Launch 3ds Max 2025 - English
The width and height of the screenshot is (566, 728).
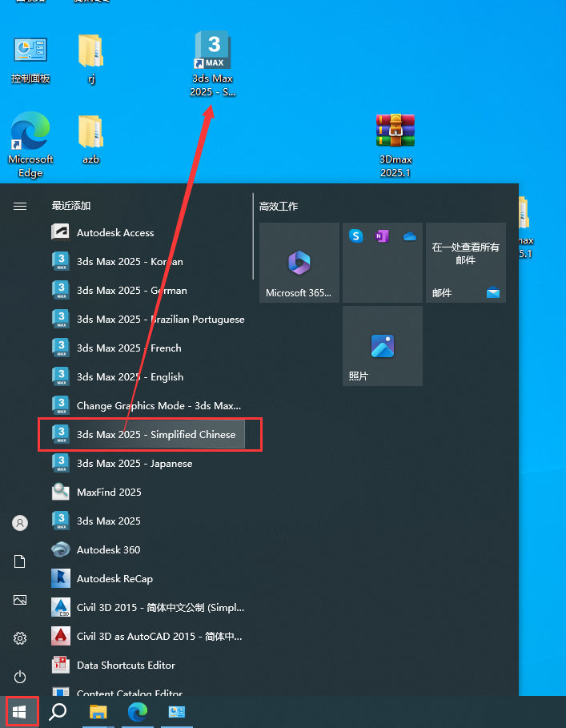(x=147, y=376)
